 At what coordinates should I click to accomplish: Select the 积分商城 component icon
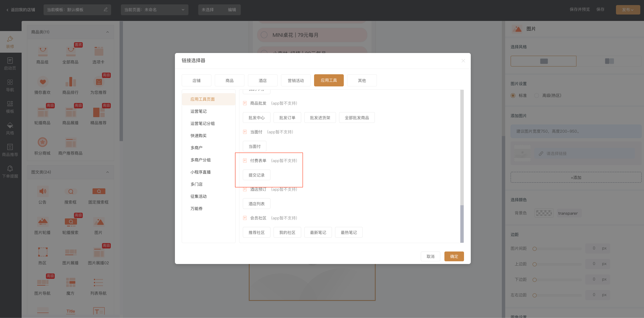pyautogui.click(x=43, y=142)
